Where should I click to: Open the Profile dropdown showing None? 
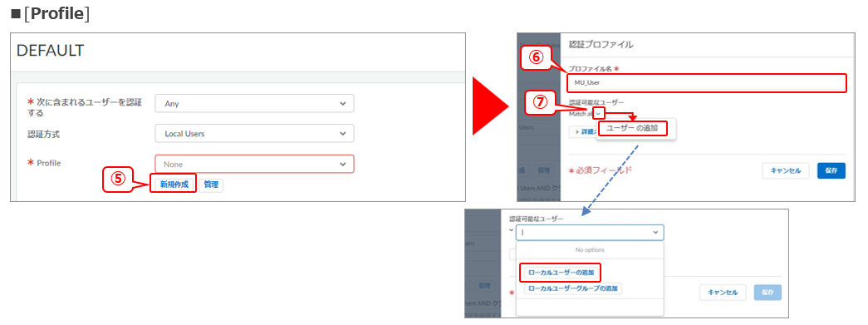(254, 164)
